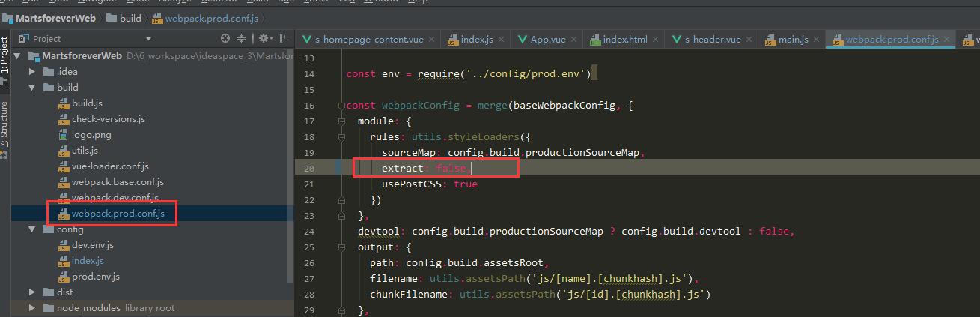The height and width of the screenshot is (317, 980).
Task: Open the Project panel gear settings
Action: coord(264,38)
